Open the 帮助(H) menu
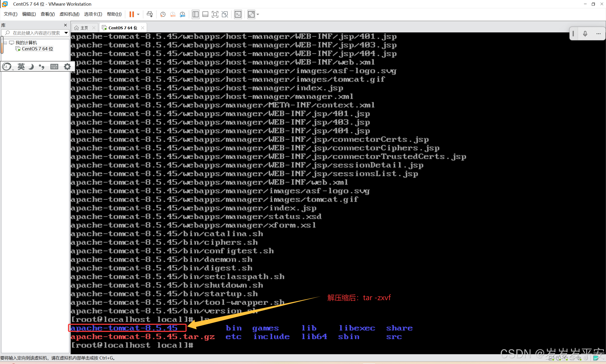The height and width of the screenshot is (364, 606). tap(114, 14)
